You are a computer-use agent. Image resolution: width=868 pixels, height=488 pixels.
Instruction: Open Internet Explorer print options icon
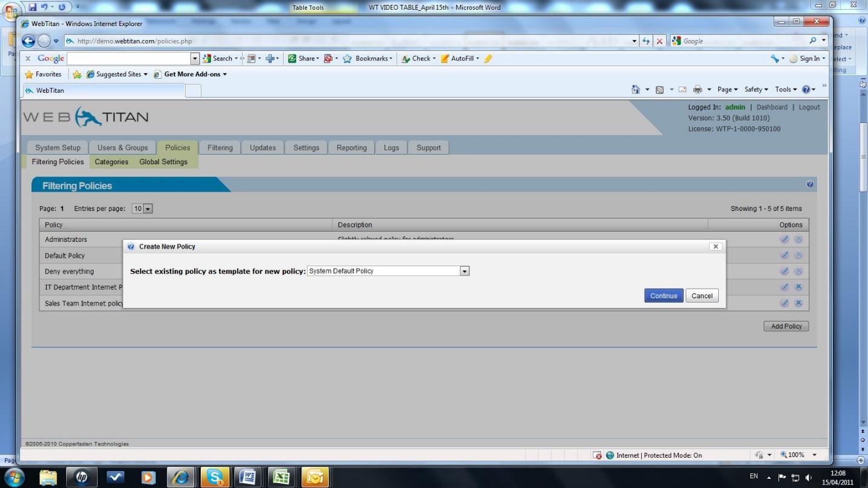click(x=699, y=89)
